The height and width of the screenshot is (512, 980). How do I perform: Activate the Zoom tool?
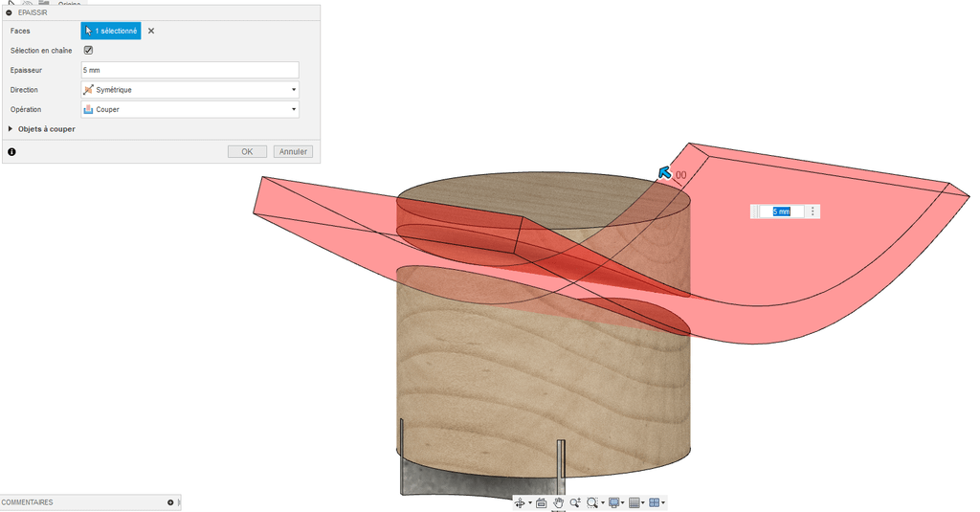coord(575,502)
